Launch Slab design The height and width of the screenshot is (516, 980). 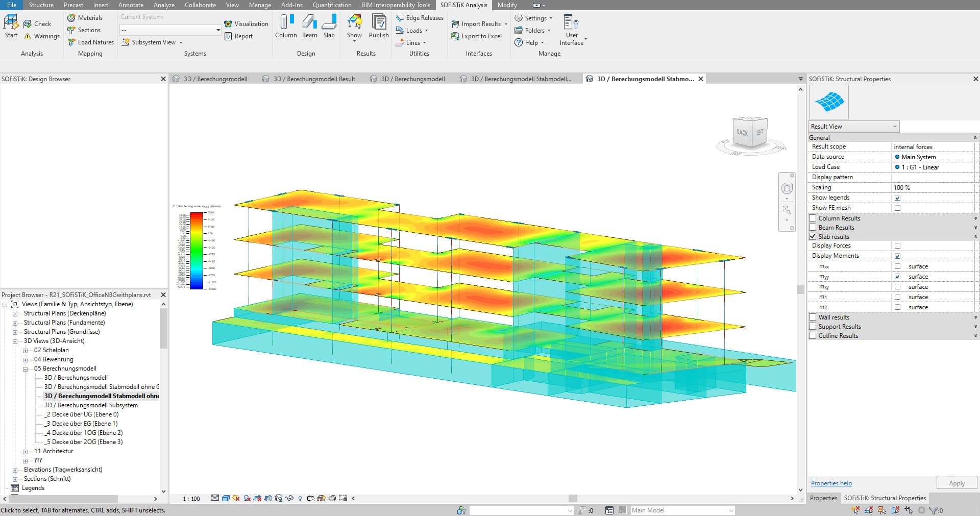(329, 27)
